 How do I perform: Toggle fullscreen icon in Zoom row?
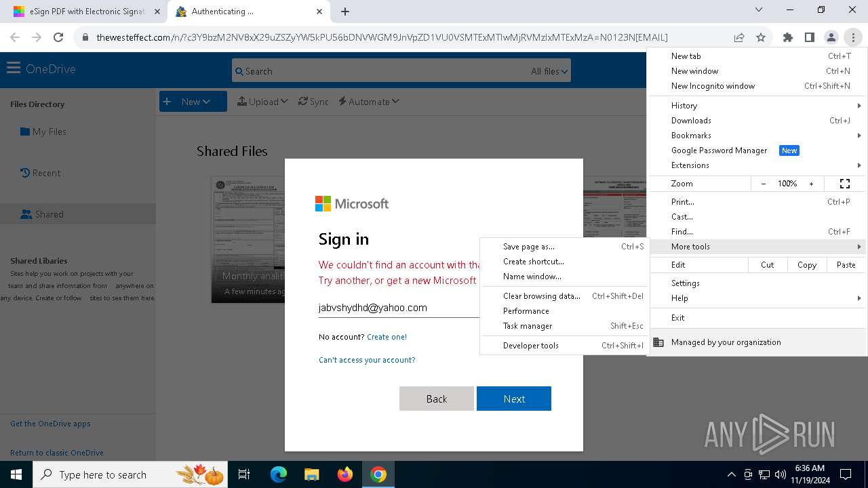[845, 184]
